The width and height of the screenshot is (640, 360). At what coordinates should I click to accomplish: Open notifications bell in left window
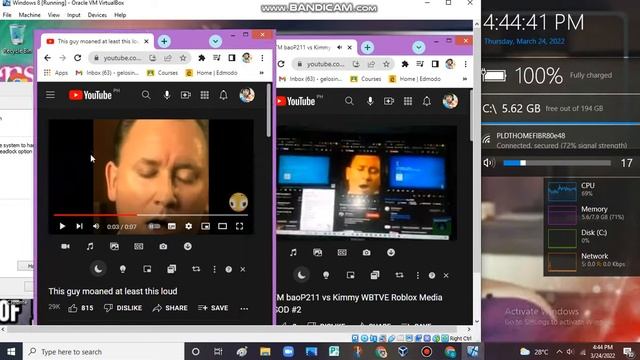[223, 95]
